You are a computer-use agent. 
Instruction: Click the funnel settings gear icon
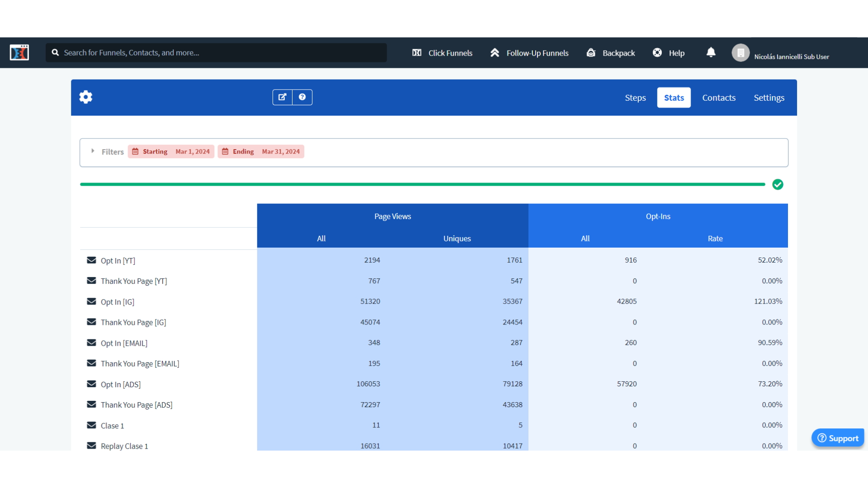tap(86, 97)
